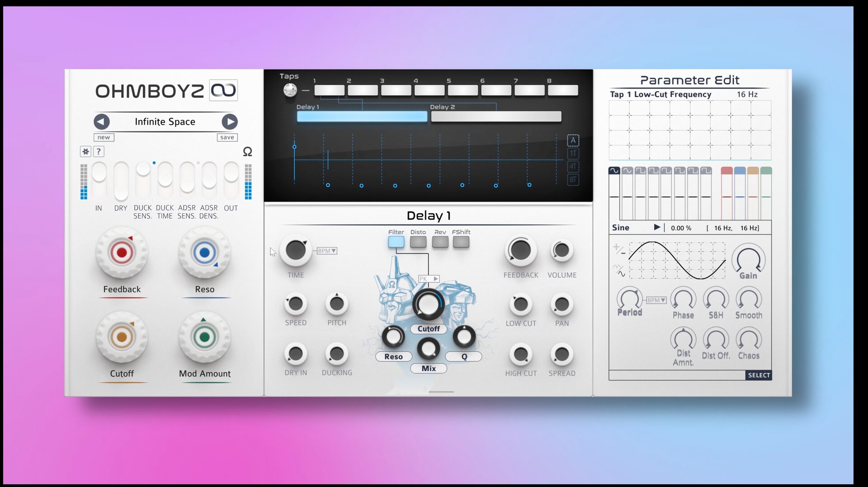Enable the 1T grid mode button

(x=573, y=154)
